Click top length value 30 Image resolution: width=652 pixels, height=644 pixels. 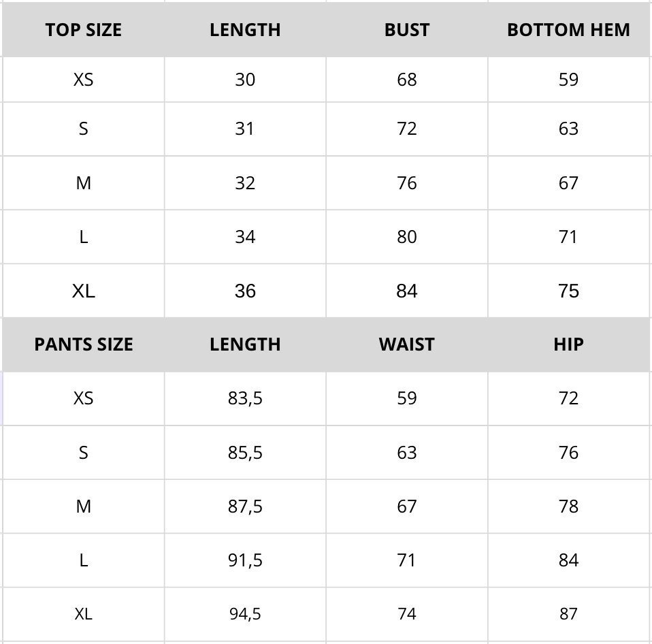[x=245, y=80]
